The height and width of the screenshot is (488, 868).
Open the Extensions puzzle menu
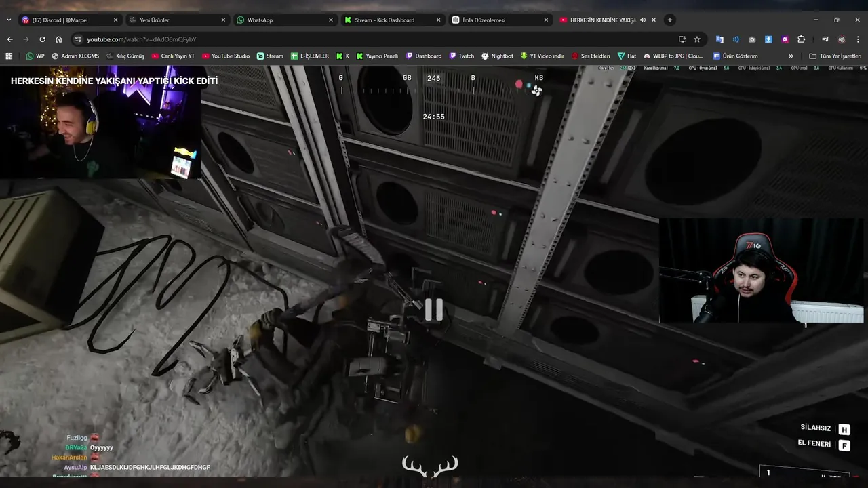801,39
